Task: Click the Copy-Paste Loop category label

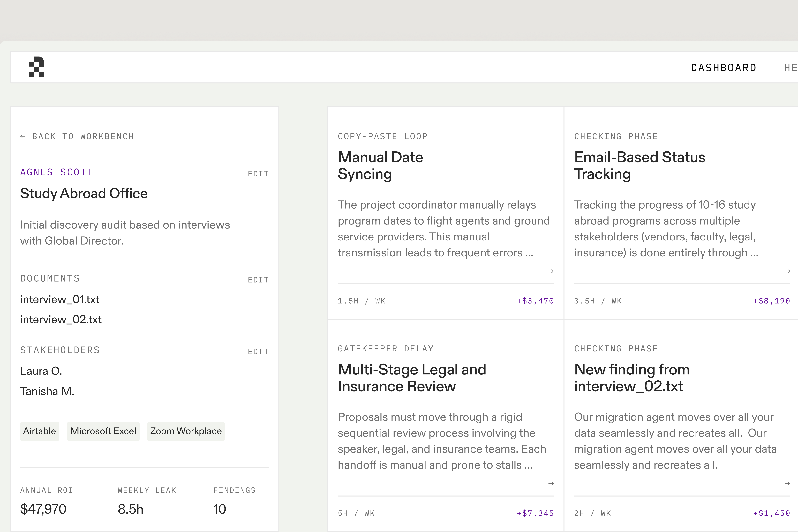Action: point(383,136)
